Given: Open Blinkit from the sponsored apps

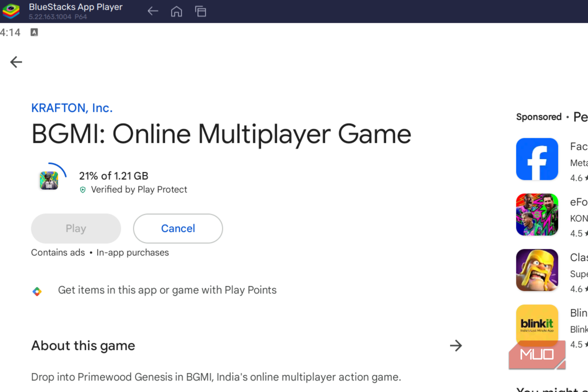Looking at the screenshot, I should (537, 324).
